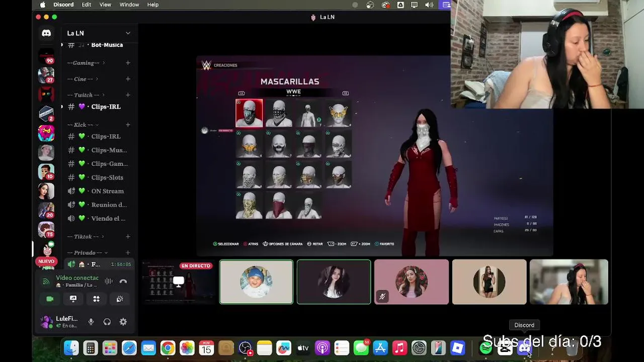Viewport: 644px width, 362px height.
Task: Click Vídeo conectado status text
Action: [x=77, y=278]
